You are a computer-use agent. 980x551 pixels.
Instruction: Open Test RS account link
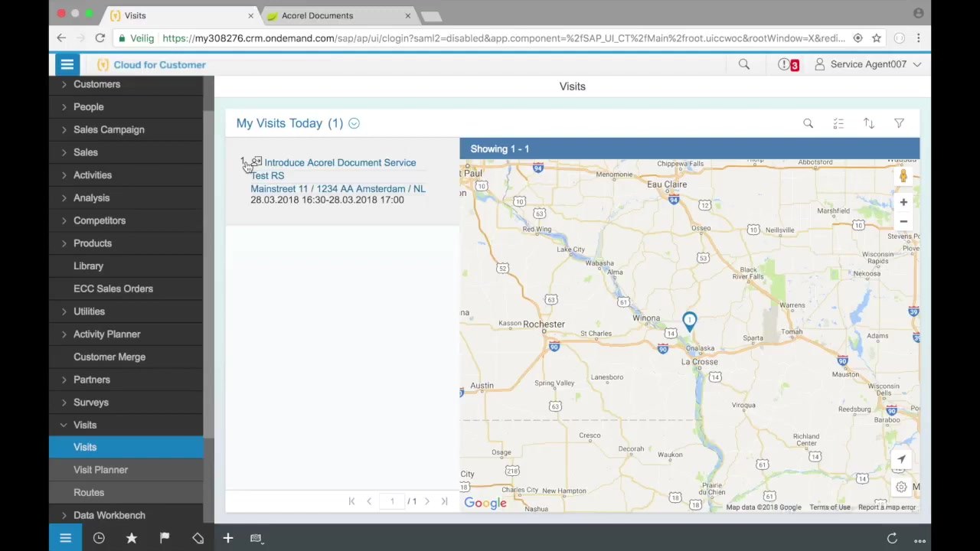pos(267,175)
